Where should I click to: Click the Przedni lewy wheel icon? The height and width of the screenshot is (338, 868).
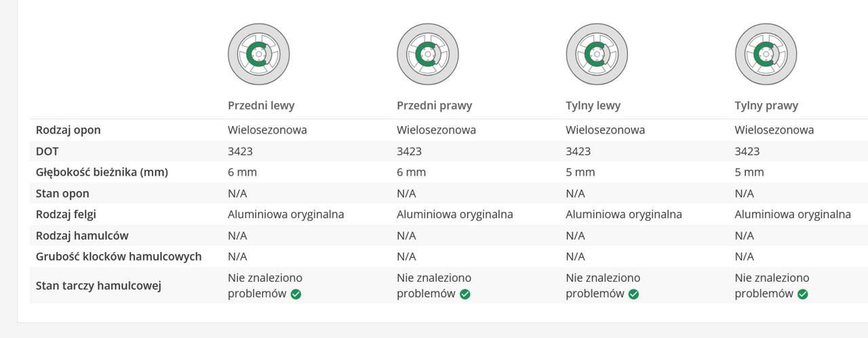pos(258,54)
